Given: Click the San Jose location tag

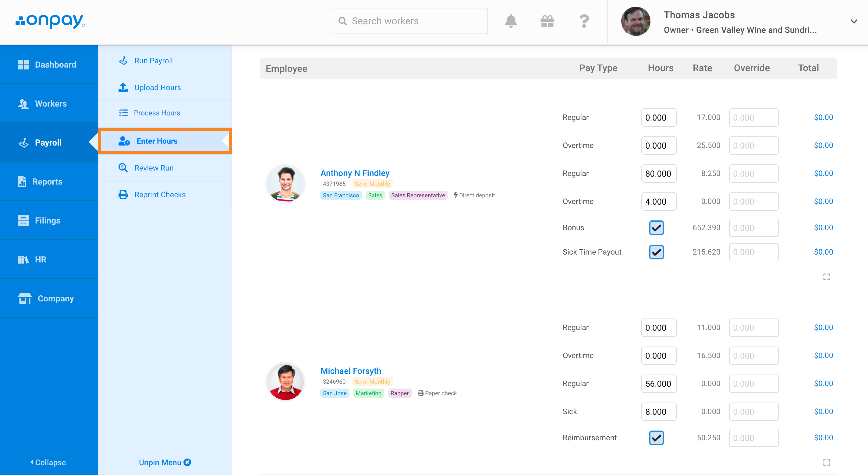Looking at the screenshot, I should click(334, 393).
